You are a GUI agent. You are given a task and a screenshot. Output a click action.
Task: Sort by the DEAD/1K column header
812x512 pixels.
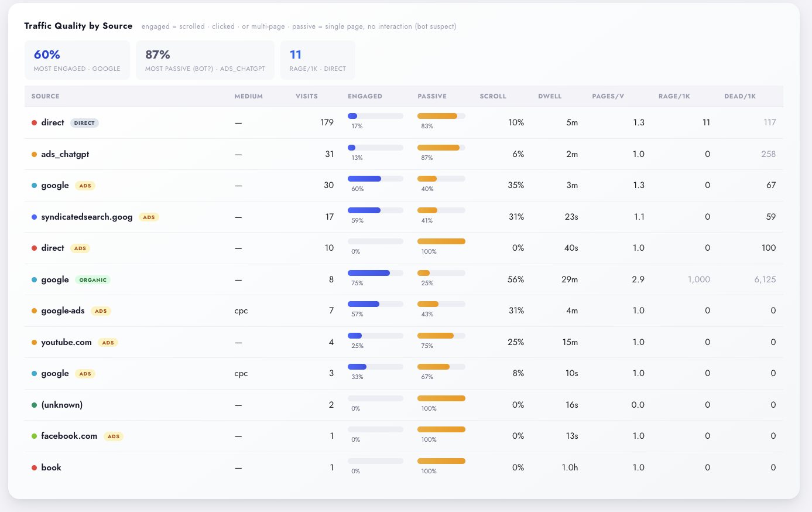click(x=740, y=96)
